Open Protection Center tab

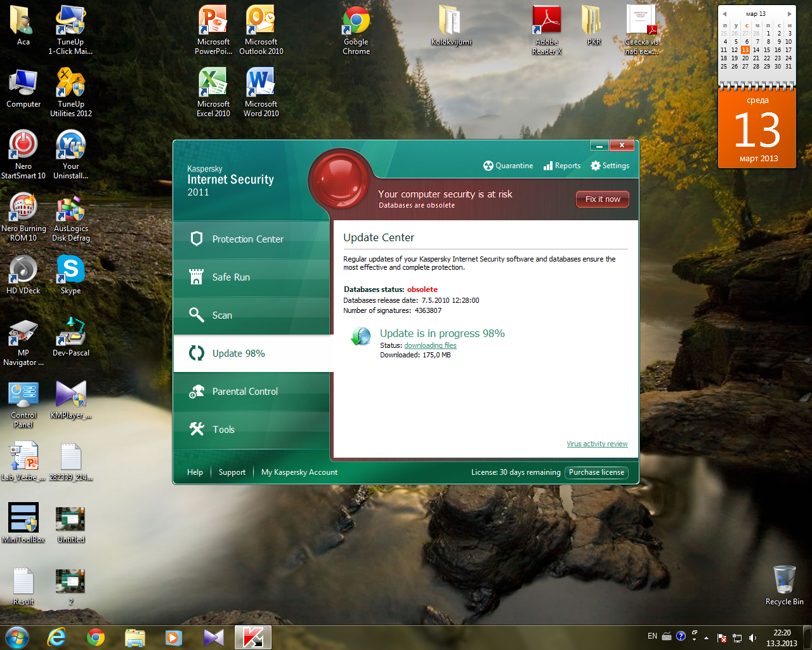point(251,239)
